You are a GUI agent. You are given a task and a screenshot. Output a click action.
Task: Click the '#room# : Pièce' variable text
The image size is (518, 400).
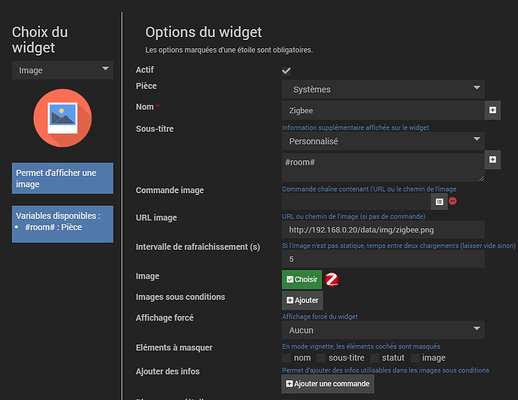(53, 227)
